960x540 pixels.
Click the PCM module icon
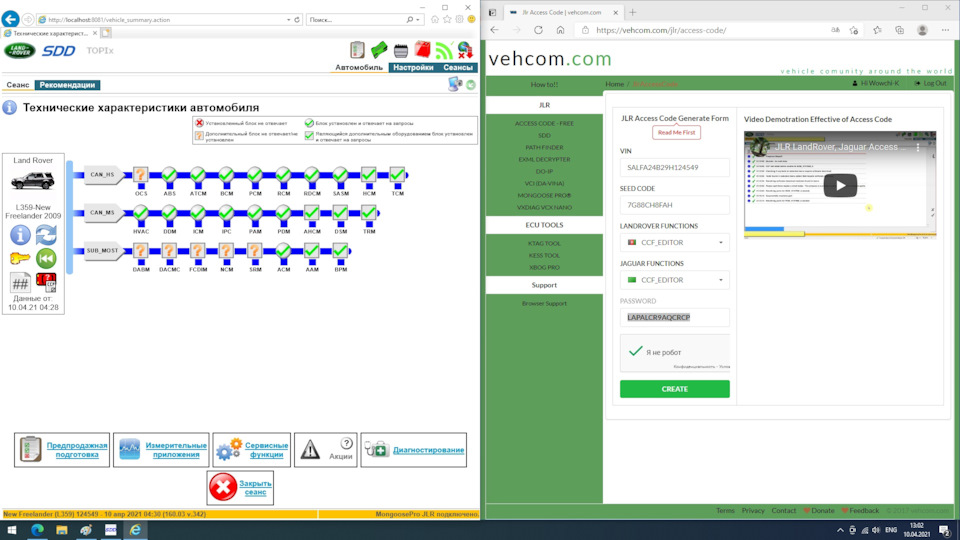(x=255, y=175)
